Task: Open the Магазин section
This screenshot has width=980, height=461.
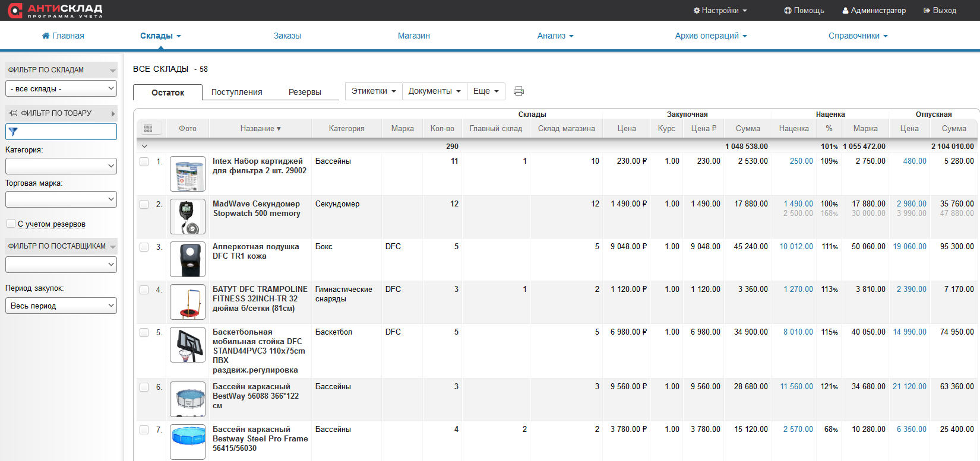Action: click(414, 36)
